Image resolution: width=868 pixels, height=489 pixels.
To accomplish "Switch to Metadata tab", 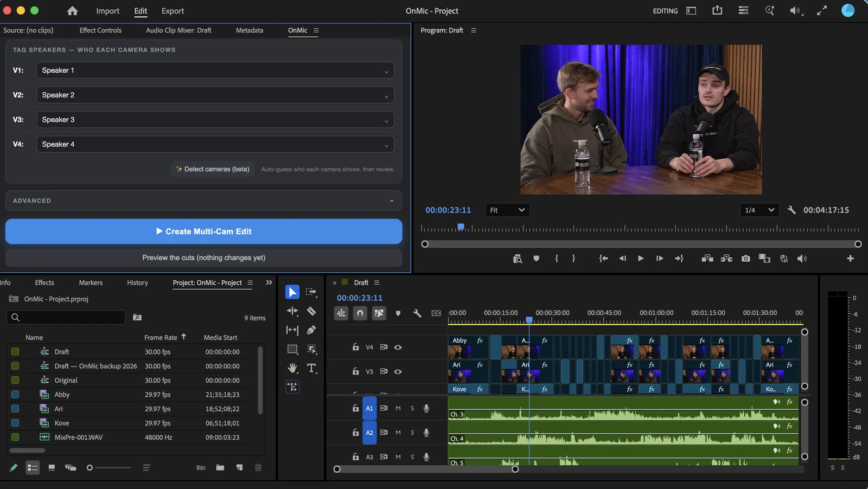I will point(250,30).
